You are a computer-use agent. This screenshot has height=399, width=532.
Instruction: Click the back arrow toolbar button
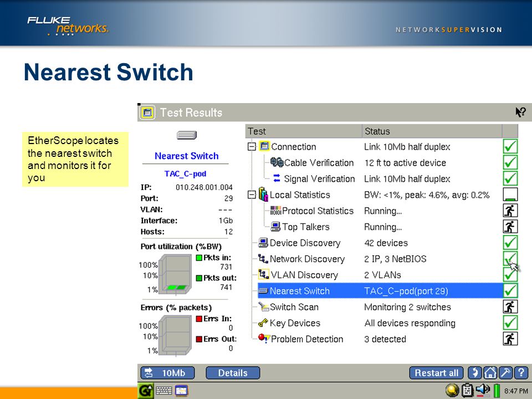click(475, 373)
